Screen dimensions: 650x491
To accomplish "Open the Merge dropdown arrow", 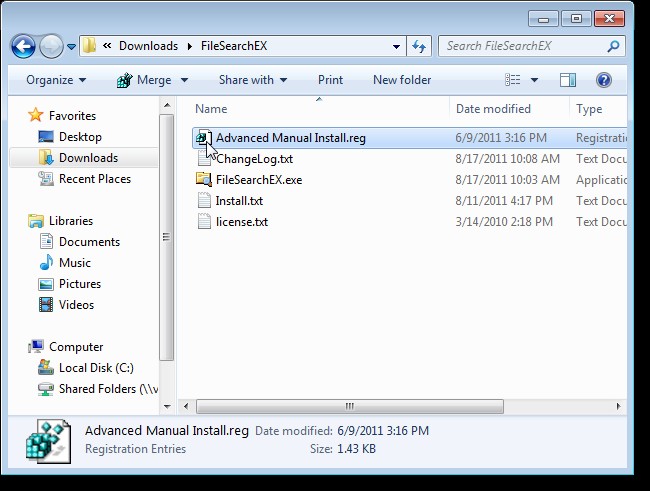I will point(184,80).
